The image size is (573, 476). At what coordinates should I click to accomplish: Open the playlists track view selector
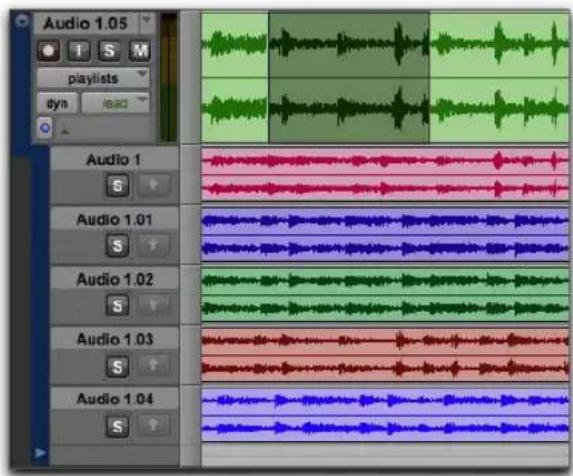click(93, 78)
